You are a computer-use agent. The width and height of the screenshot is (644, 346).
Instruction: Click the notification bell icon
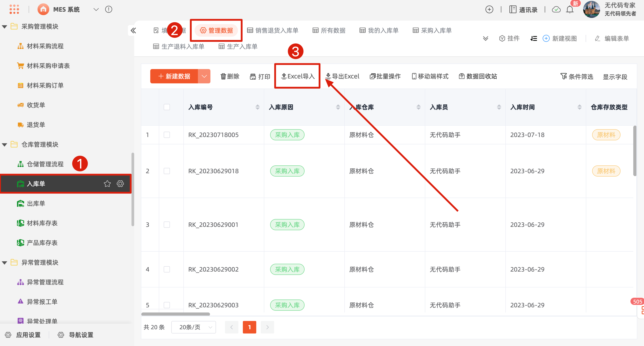click(x=570, y=10)
